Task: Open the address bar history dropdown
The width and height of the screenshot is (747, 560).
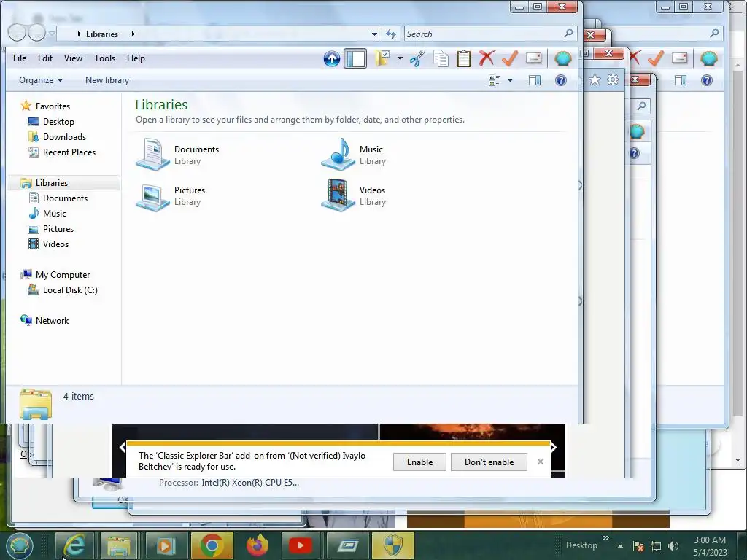Action: tap(374, 34)
